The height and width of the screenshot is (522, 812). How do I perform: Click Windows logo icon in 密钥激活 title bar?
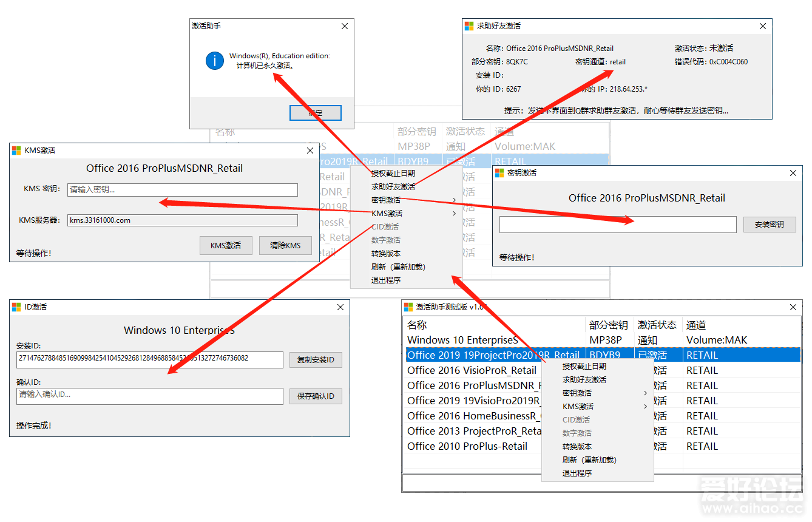click(x=499, y=173)
